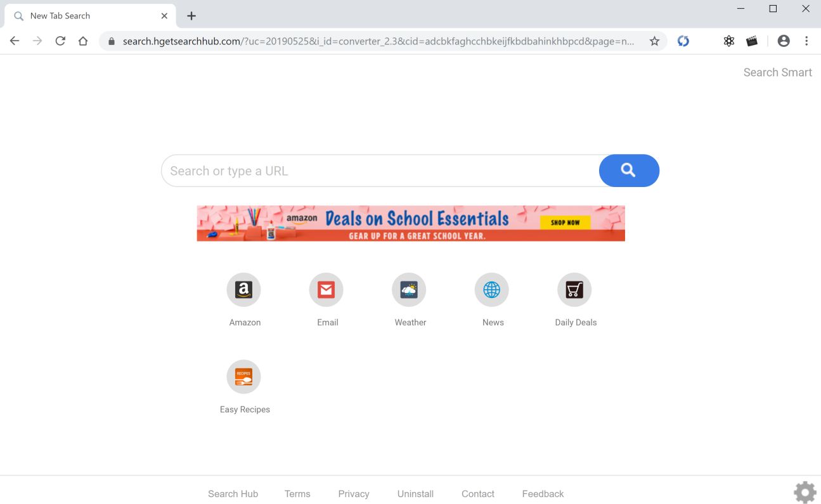This screenshot has height=504, width=821.
Task: Open the Email shortcut icon
Action: pos(326,290)
